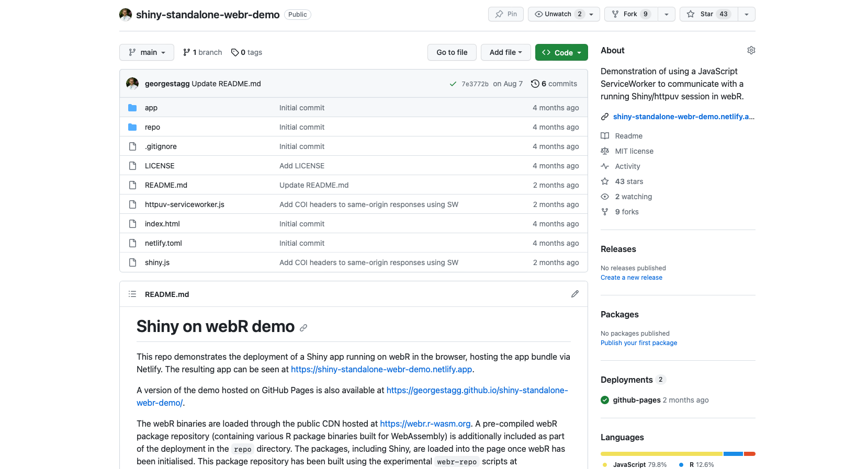This screenshot has width=868, height=469.
Task: Select the Activity item in About sidebar
Action: [627, 166]
